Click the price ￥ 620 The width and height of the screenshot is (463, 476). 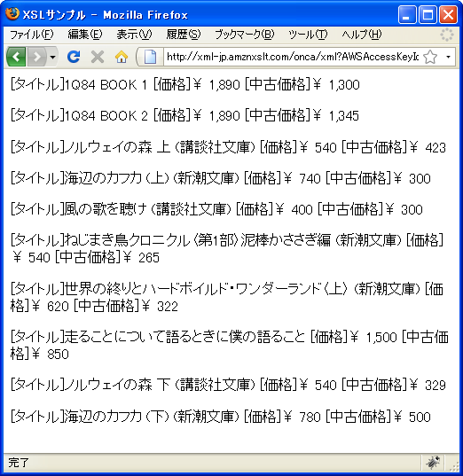click(x=50, y=306)
